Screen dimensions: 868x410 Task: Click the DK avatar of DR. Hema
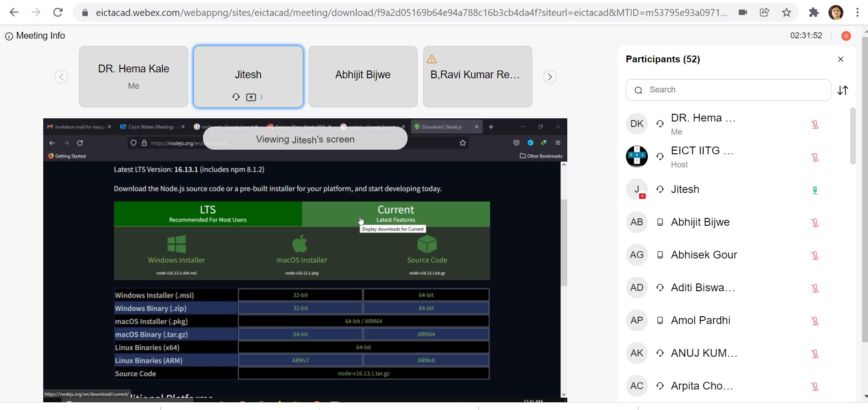click(637, 124)
